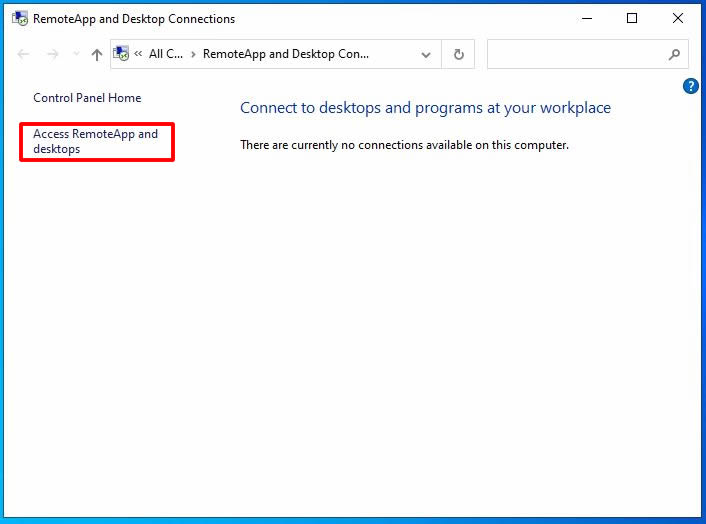The image size is (706, 524).
Task: Expand the chevron after 'All C...' breadcrumb
Action: [193, 54]
